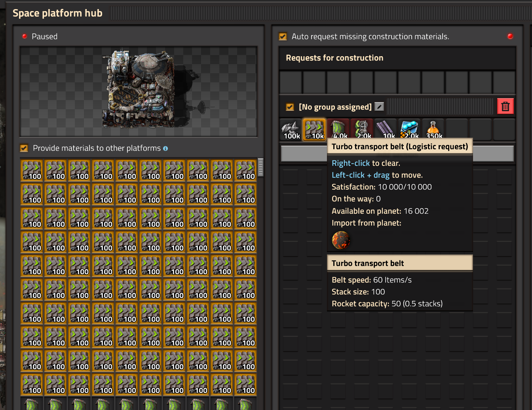Viewport: 532px width, 410px height.
Task: Select the 2.0k blue superconductor request slot
Action: point(410,128)
